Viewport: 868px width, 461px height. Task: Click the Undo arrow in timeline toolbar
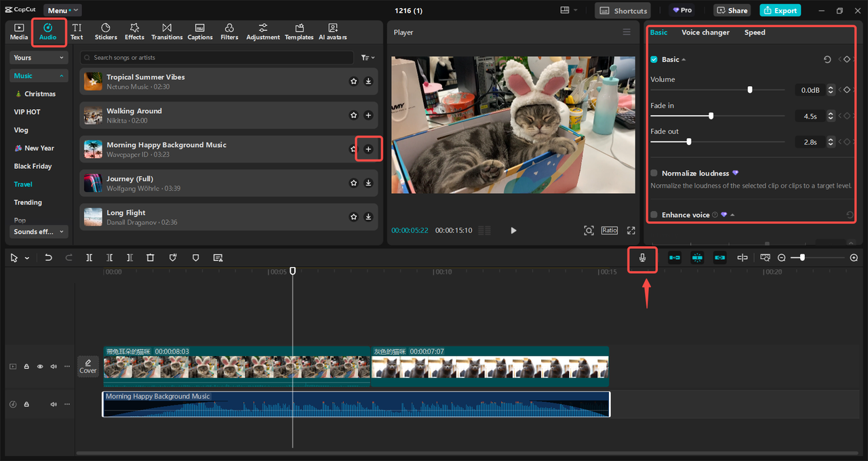[x=48, y=258]
